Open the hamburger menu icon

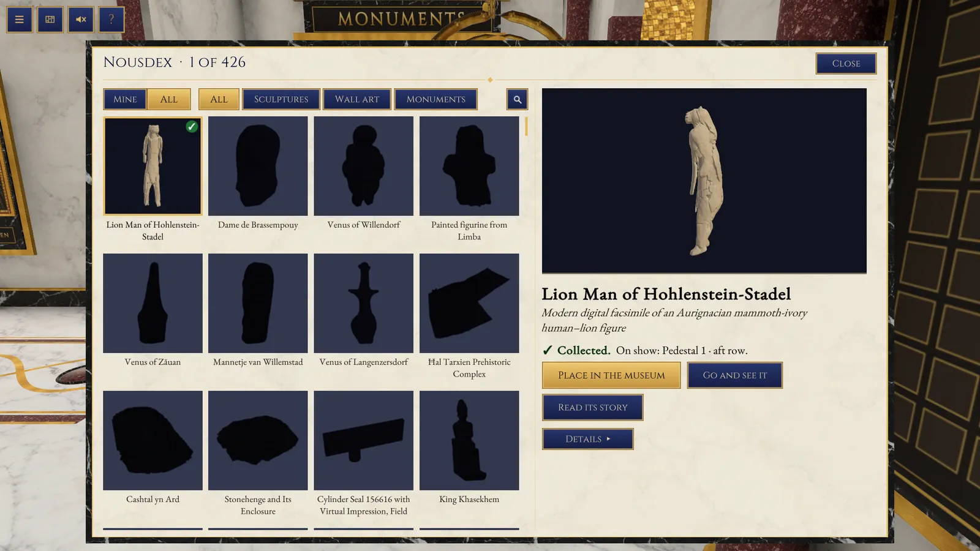click(20, 20)
